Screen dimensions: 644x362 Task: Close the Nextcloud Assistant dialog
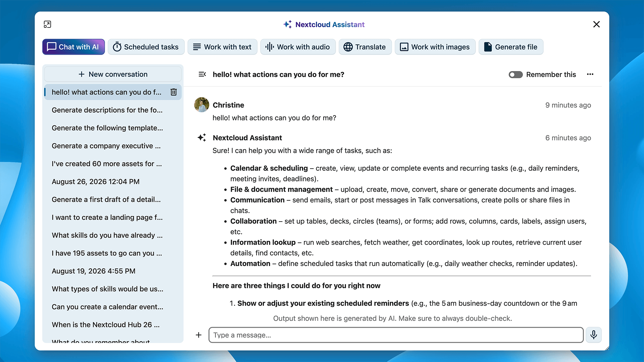[596, 24]
